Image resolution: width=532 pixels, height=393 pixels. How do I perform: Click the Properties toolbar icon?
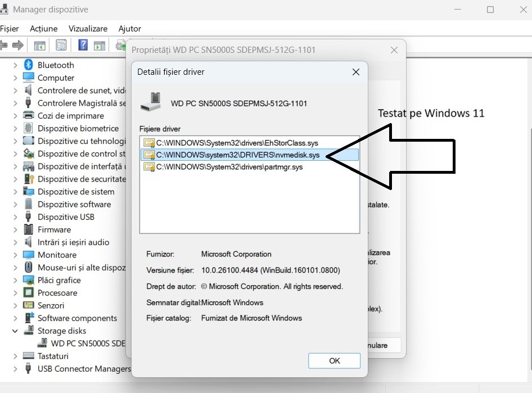click(x=61, y=45)
